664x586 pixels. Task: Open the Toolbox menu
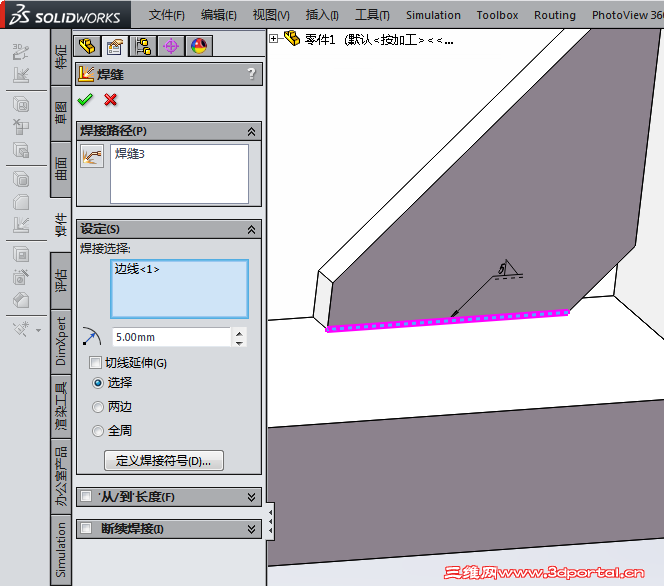[497, 15]
